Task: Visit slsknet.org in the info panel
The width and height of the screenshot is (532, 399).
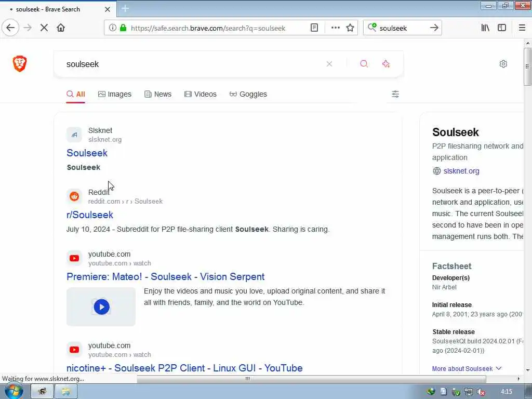Action: coord(461,171)
